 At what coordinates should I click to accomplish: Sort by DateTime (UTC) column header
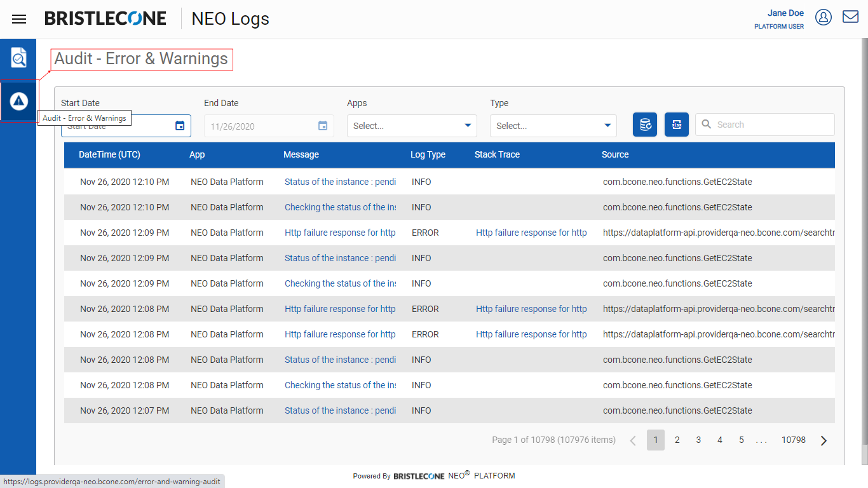(x=109, y=154)
